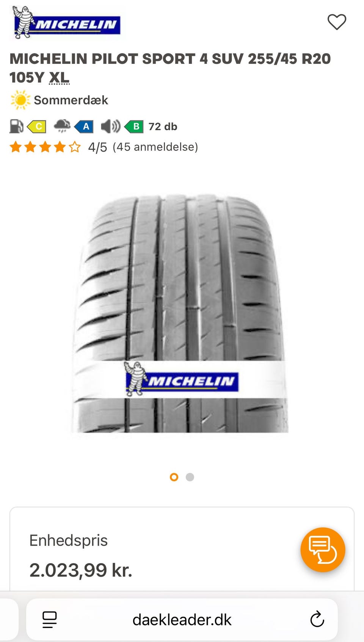
Task: Tap the fuel efficiency C label
Action: click(37, 126)
